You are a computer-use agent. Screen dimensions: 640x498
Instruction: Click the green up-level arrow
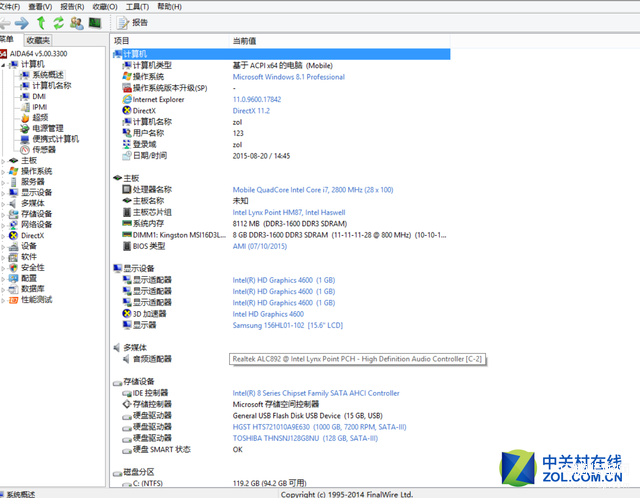coord(41,23)
